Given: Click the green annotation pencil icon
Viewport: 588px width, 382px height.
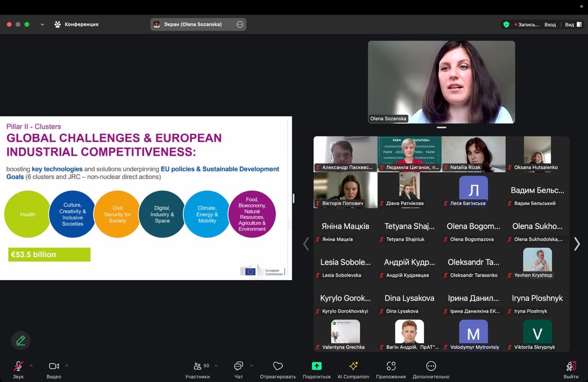Looking at the screenshot, I should coord(21,340).
